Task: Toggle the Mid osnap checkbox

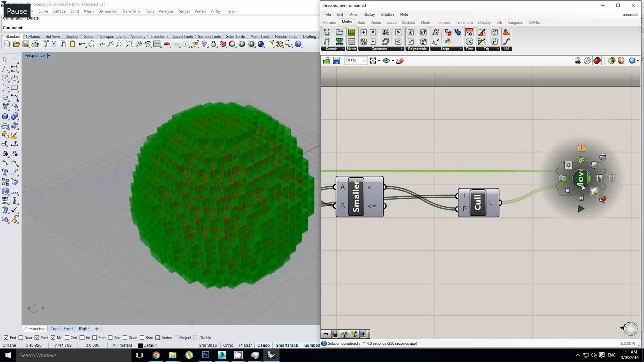Action: pyautogui.click(x=53, y=338)
